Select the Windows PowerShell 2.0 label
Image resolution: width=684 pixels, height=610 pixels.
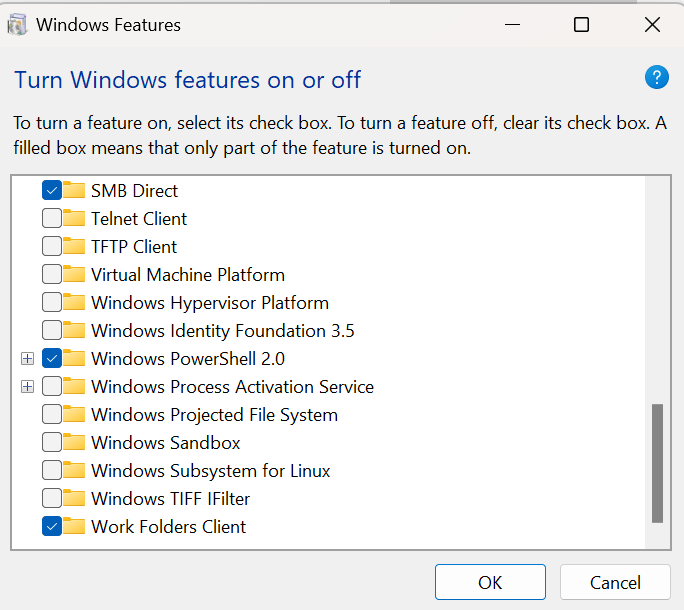point(188,359)
